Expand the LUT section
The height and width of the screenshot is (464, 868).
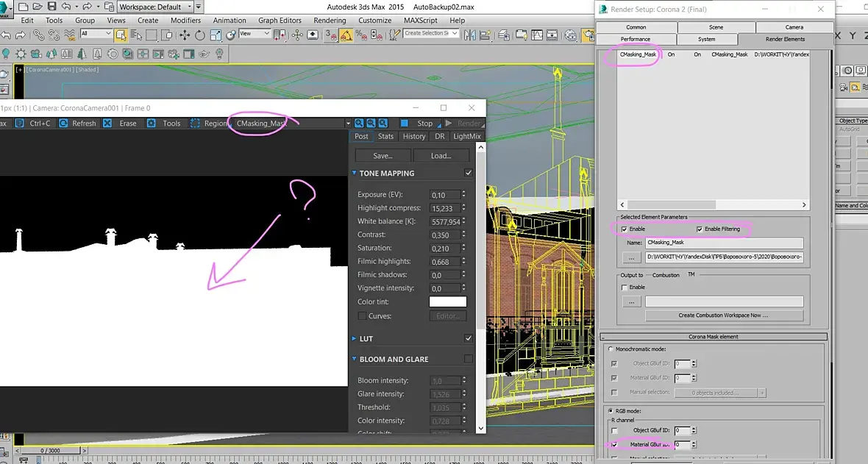(x=355, y=338)
